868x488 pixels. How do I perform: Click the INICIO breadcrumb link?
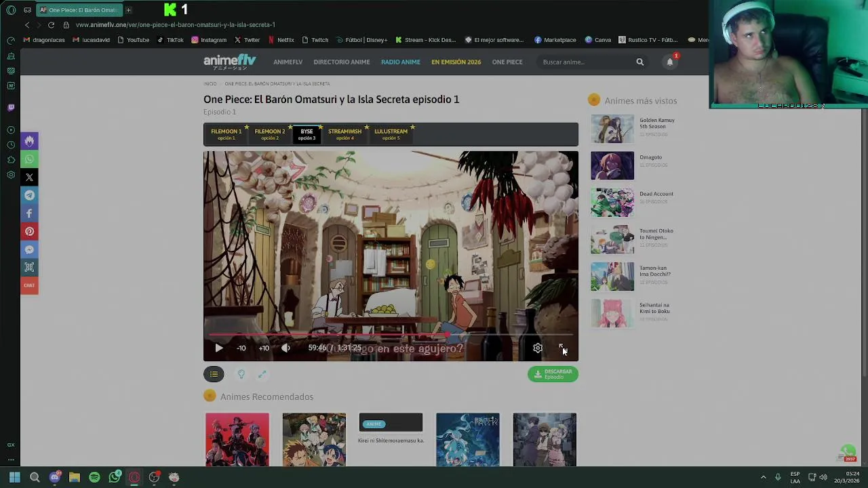pos(210,84)
